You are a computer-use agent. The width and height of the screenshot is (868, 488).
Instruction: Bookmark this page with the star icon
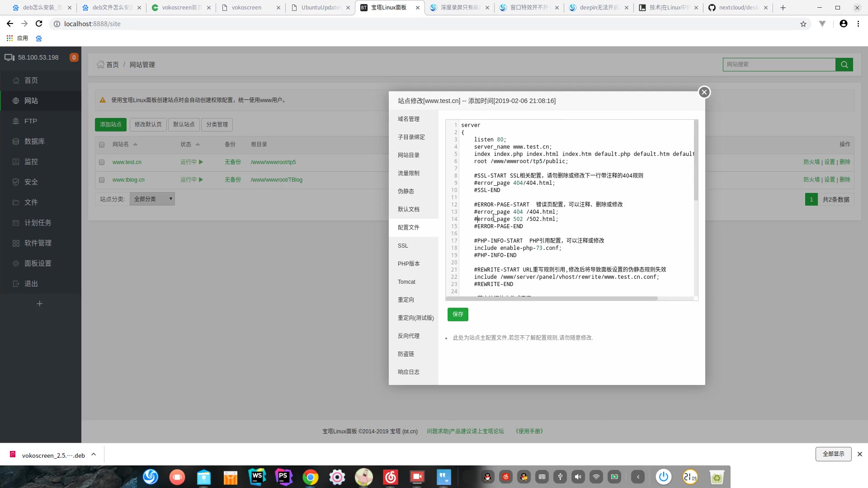[803, 24]
